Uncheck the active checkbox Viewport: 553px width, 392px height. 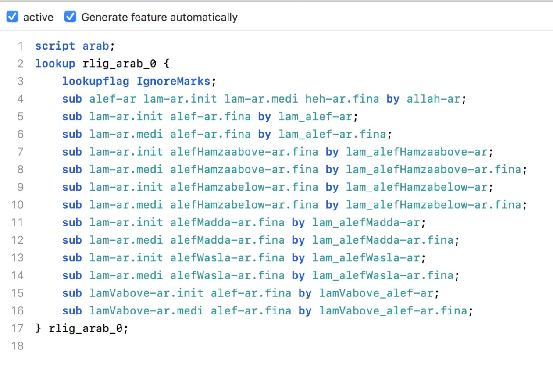[x=12, y=17]
